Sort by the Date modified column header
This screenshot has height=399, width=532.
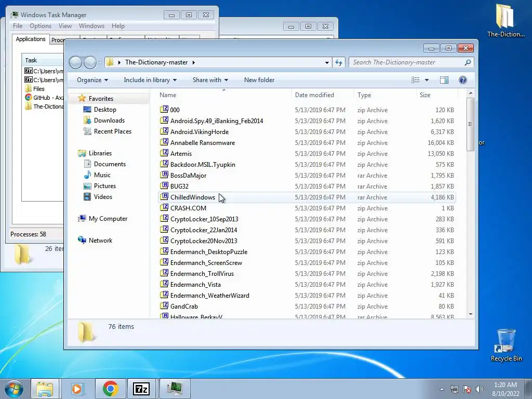[x=322, y=95]
